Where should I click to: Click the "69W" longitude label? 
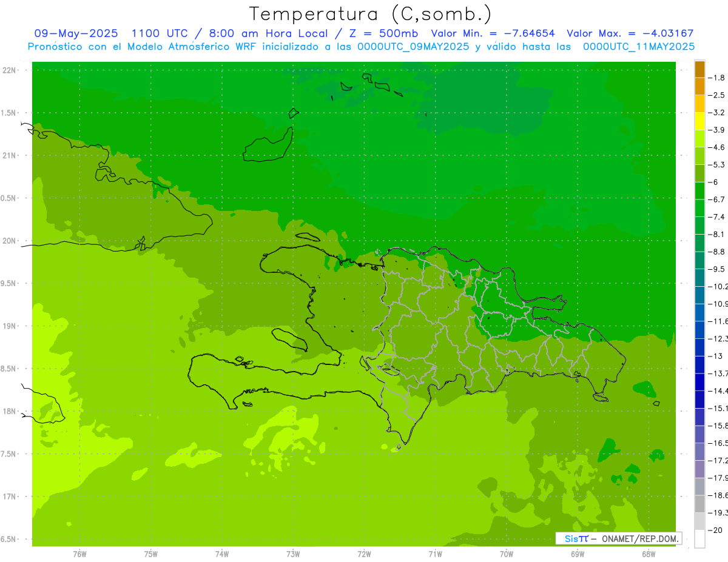(x=578, y=554)
